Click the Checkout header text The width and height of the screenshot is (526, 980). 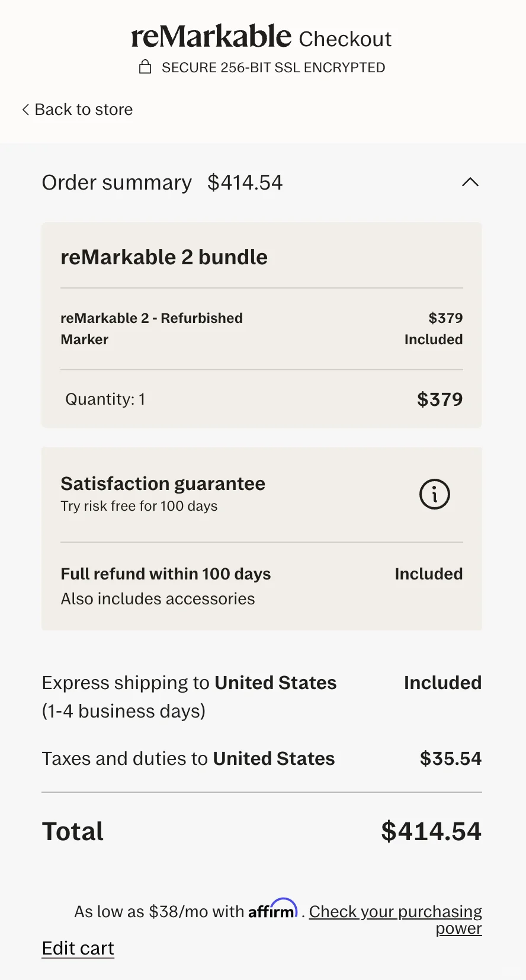[x=345, y=39]
